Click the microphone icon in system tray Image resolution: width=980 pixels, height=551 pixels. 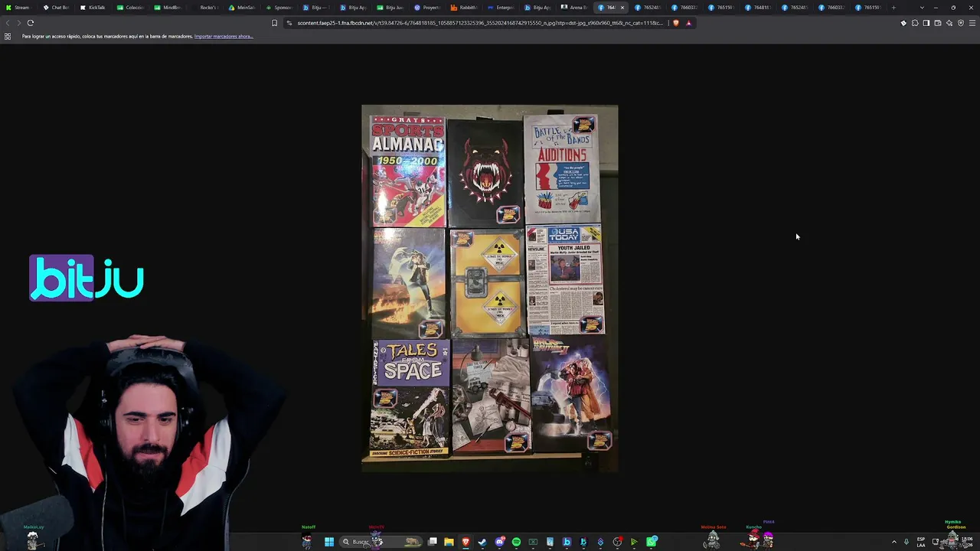(906, 542)
